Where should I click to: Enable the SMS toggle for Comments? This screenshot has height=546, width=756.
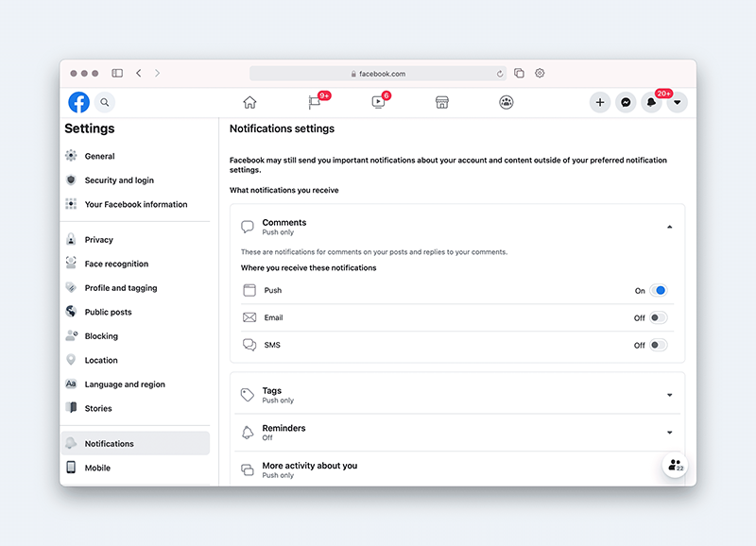[658, 345]
